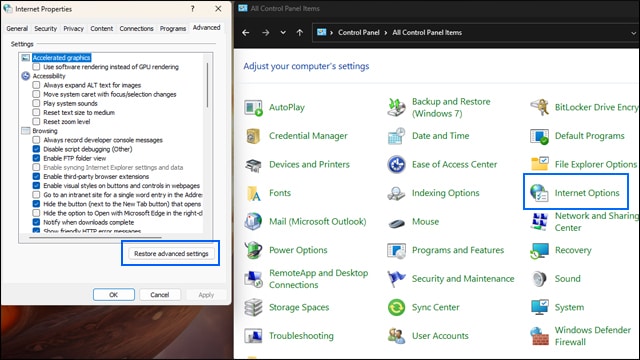This screenshot has height=360, width=640.
Task: Select the Accessibility category heading
Action: [49, 76]
